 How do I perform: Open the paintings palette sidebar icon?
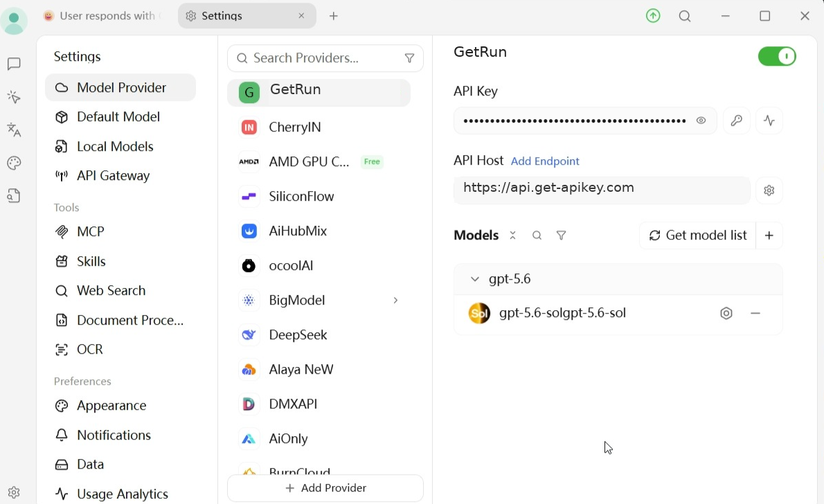[14, 163]
